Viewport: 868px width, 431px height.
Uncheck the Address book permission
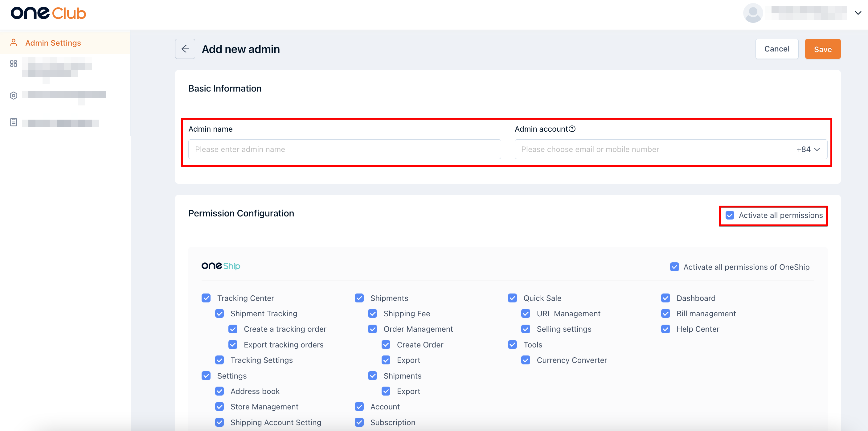(219, 391)
